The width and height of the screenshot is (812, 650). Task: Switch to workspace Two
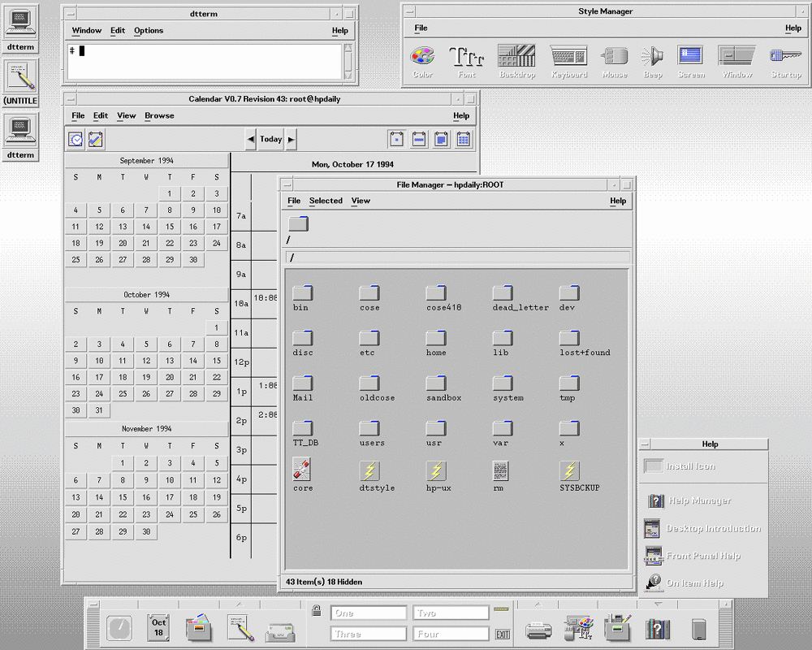[451, 613]
